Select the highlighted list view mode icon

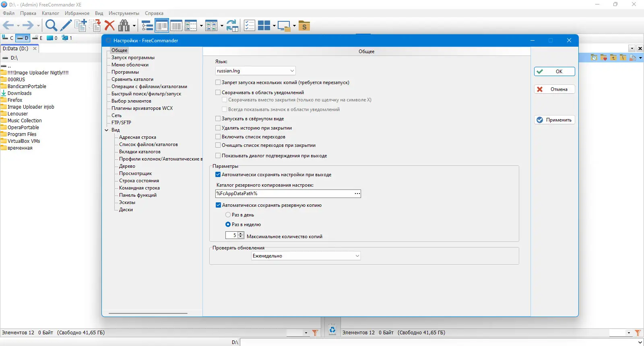point(162,26)
